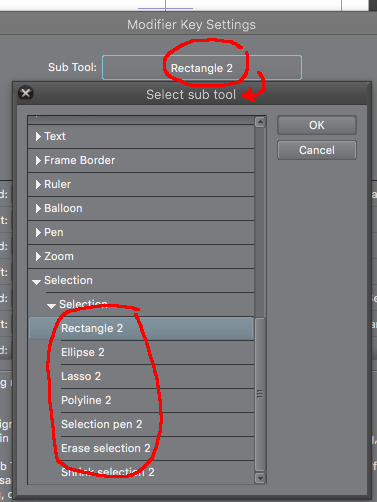
Task: Confirm with the OK button
Action: 317,125
